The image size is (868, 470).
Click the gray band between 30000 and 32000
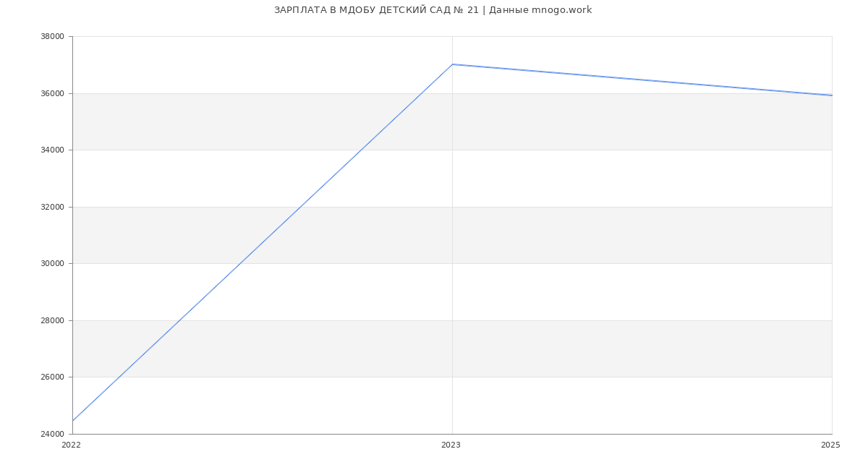[x=452, y=235]
